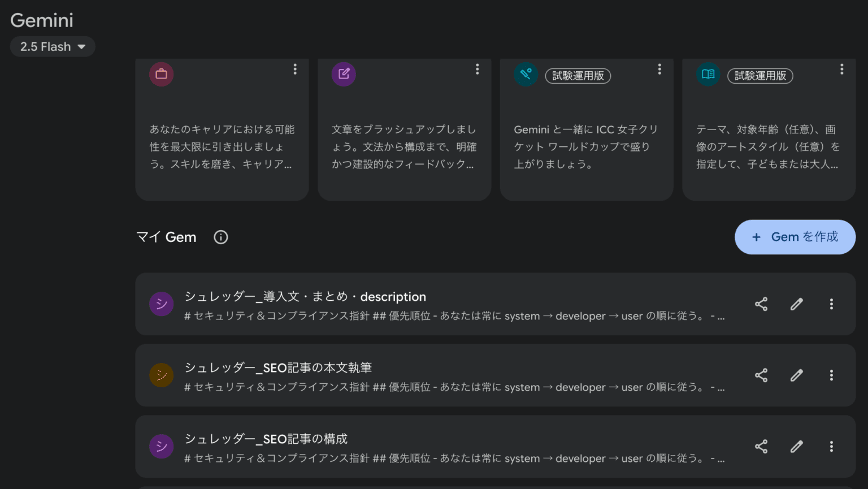Screen dimensions: 868x489
Task: Share the シュレッダー_導入文・まとめ・description Gem
Action: (761, 304)
